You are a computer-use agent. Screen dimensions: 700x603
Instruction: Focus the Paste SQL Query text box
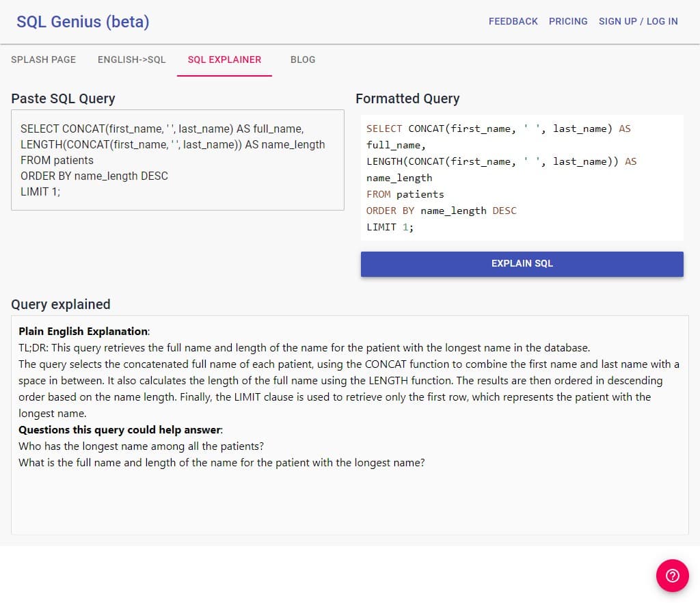coord(178,160)
